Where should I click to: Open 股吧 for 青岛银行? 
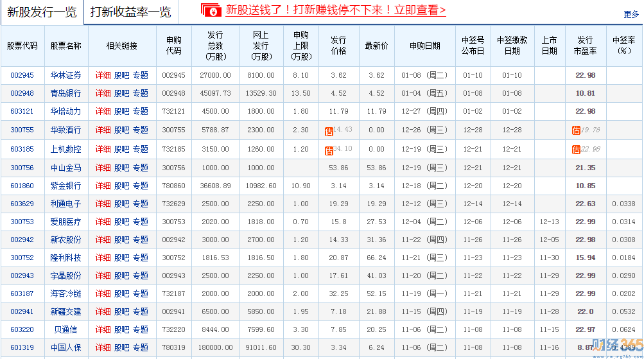click(121, 93)
